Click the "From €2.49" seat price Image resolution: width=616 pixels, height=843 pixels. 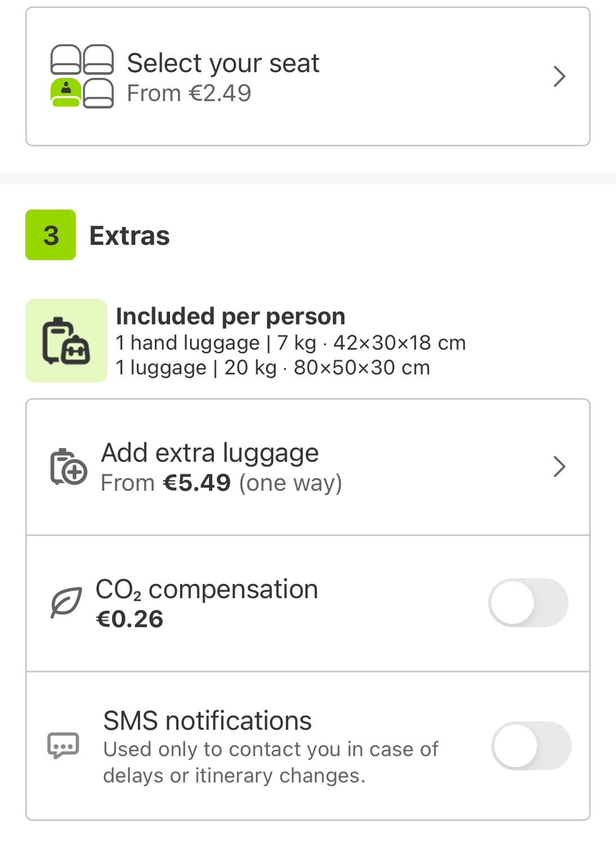coord(189,93)
